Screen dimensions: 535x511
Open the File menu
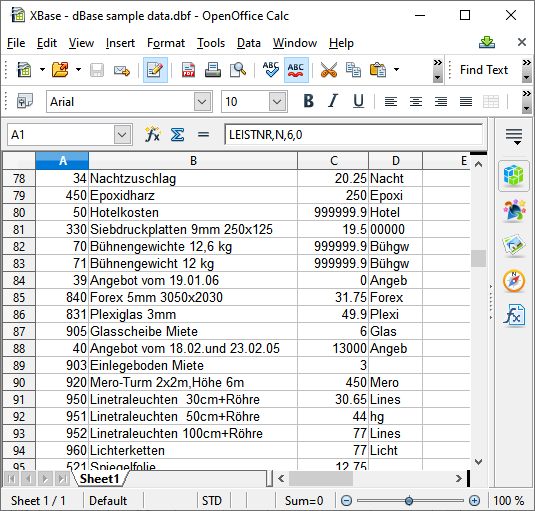click(x=16, y=43)
